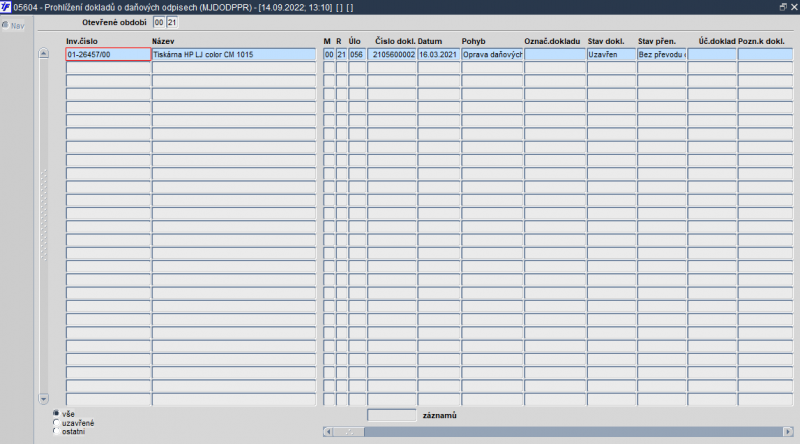
Task: Click the 'M' cell with value 00 in first row
Action: pos(329,54)
